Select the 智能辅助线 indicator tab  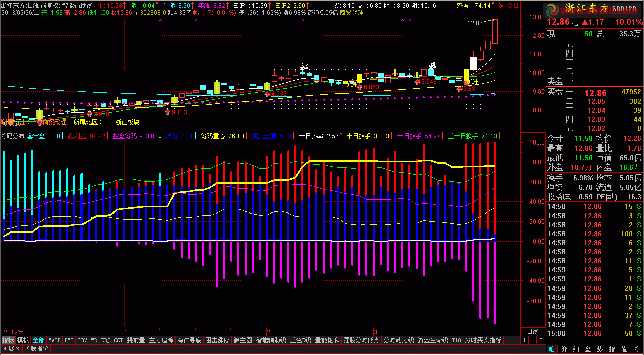click(x=271, y=340)
